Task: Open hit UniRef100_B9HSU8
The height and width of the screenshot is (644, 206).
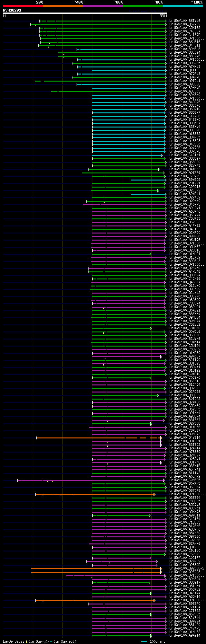Action: pyautogui.click(x=185, y=49)
